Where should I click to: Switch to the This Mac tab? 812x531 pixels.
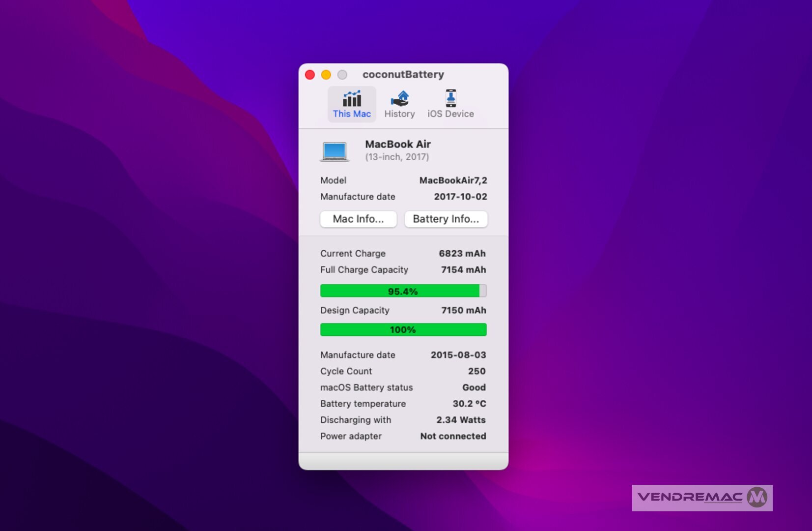352,104
